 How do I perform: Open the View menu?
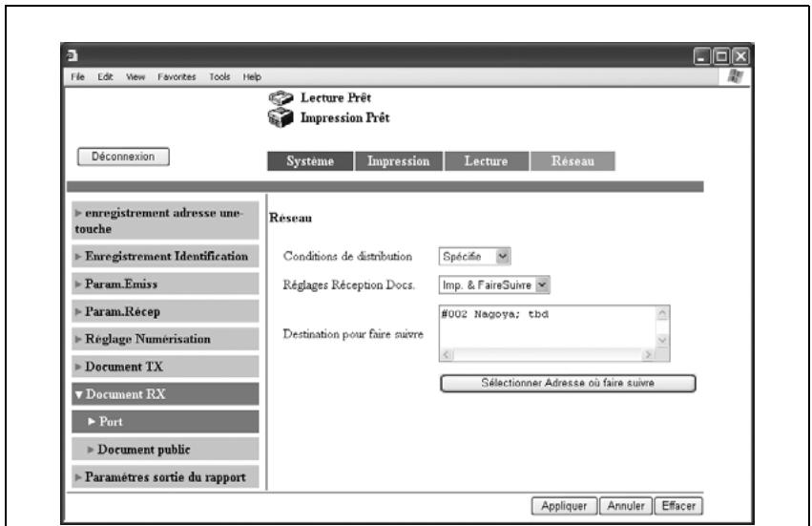coord(135,76)
